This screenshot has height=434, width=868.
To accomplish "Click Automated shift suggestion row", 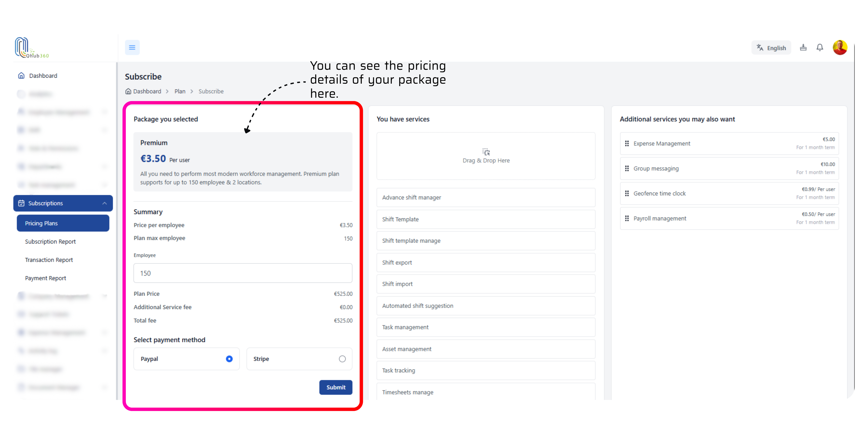I will coord(486,306).
